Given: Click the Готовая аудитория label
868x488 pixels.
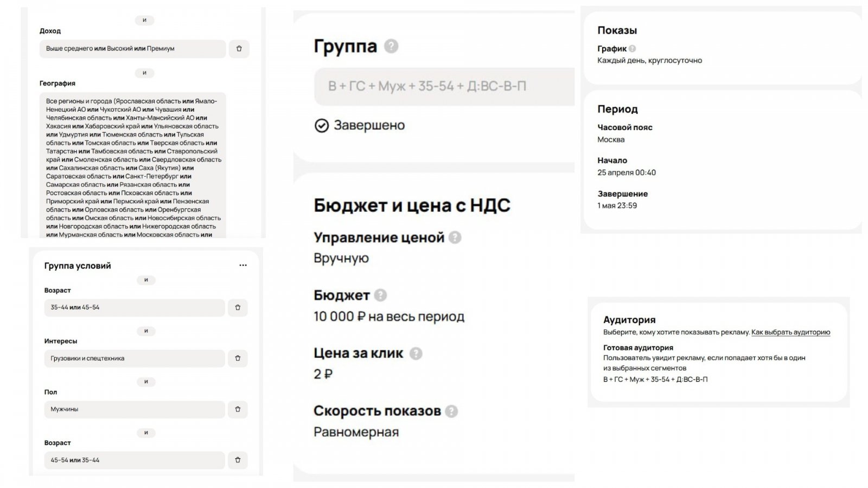Looking at the screenshot, I should (638, 348).
